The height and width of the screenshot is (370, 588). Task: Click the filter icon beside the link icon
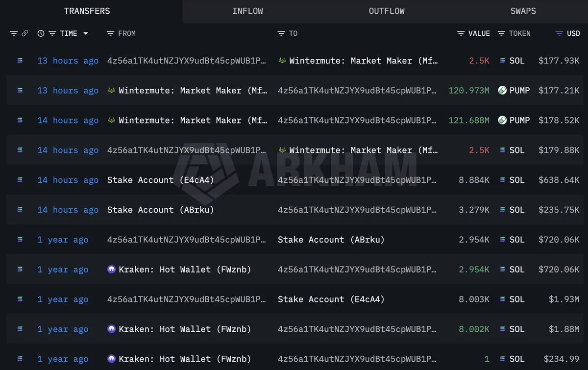[14, 33]
